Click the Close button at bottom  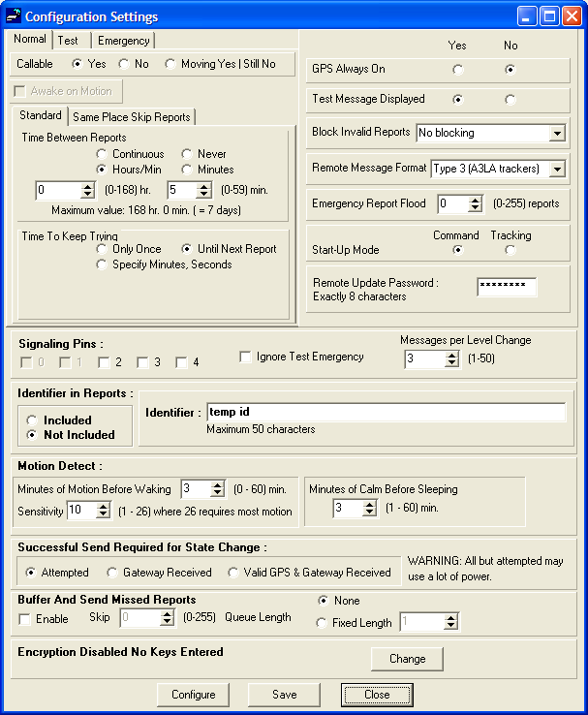(377, 695)
